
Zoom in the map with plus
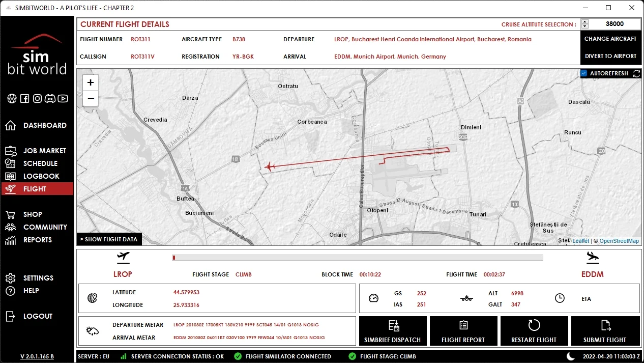click(x=91, y=82)
